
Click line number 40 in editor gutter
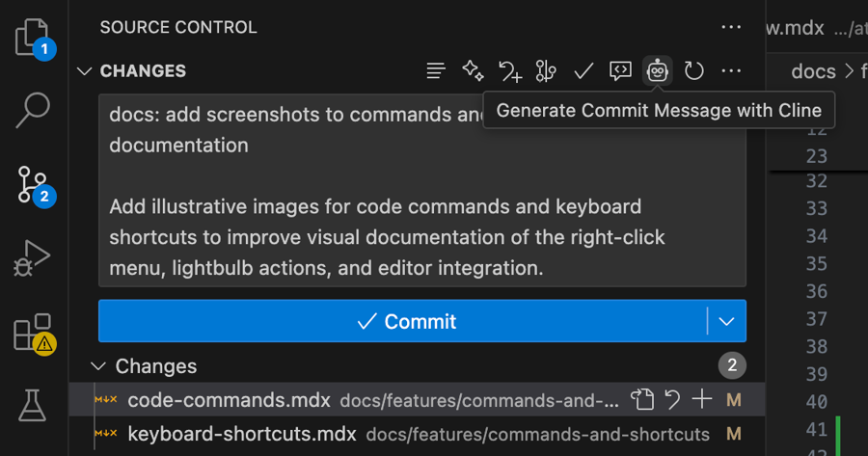(817, 402)
